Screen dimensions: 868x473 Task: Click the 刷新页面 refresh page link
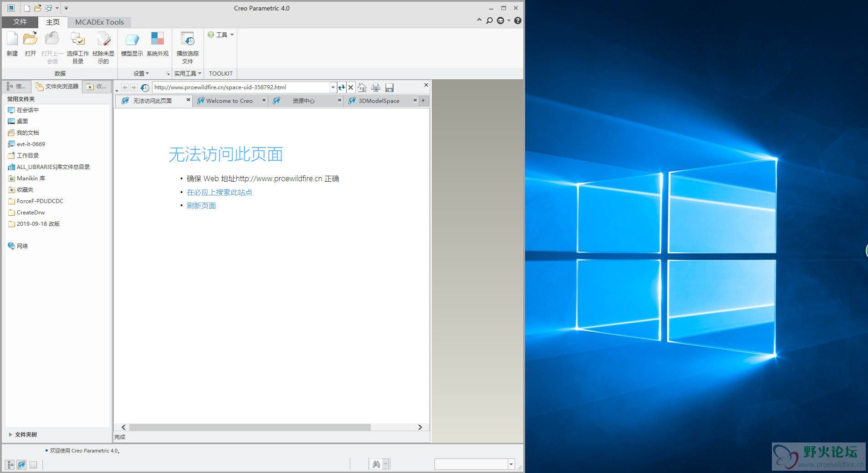pyautogui.click(x=201, y=206)
